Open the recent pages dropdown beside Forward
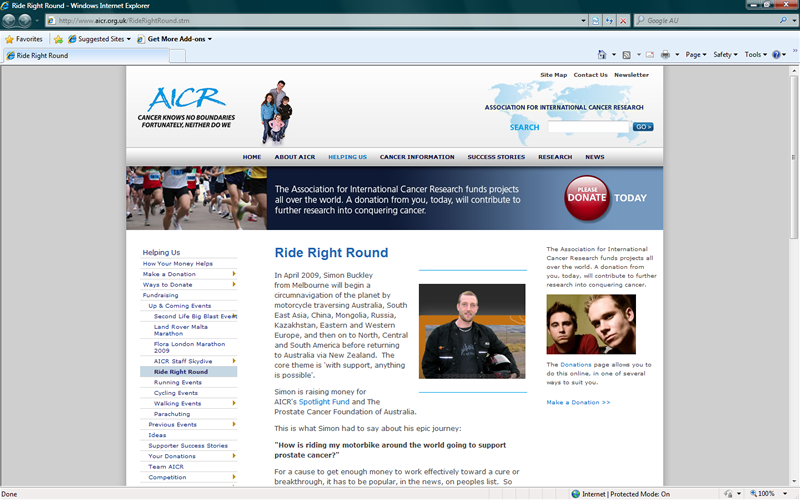The image size is (800, 500). 37,20
